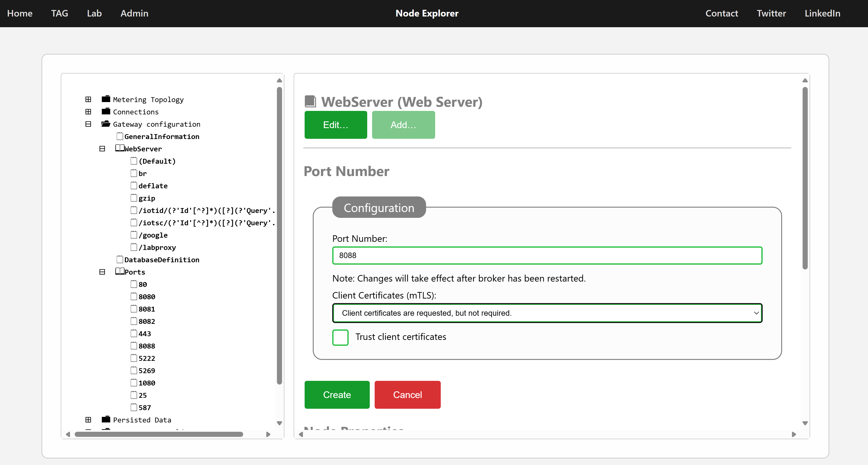The image size is (868, 465).
Task: Click the /labproxy node page icon
Action: pos(134,247)
